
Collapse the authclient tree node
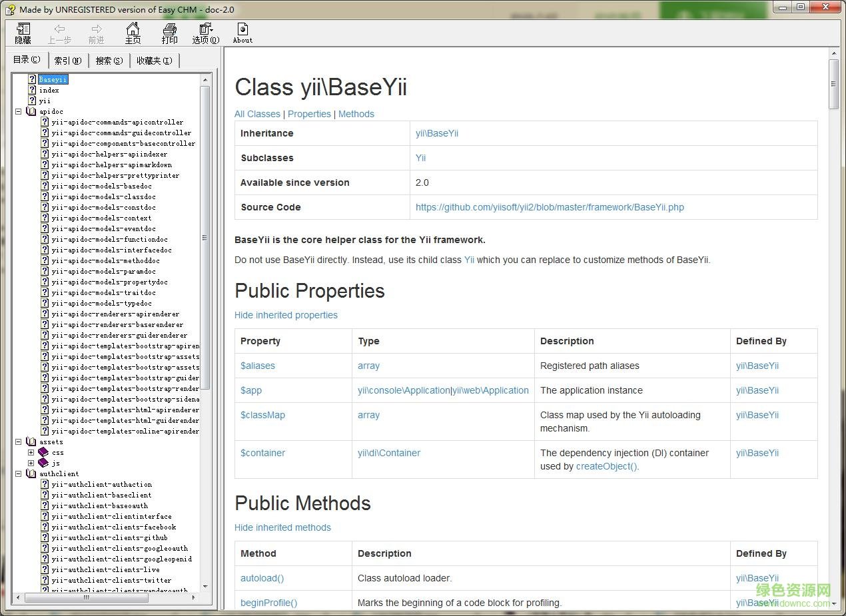19,473
